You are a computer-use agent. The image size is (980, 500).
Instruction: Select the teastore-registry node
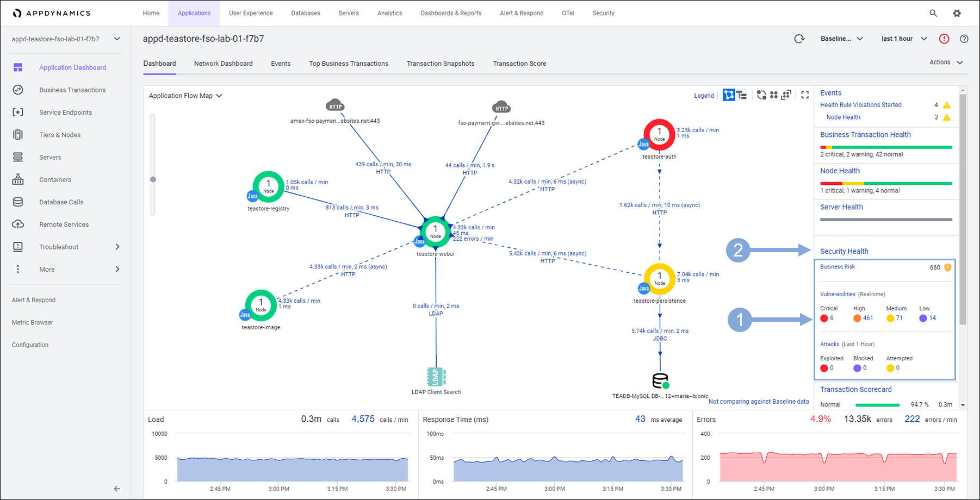(269, 186)
